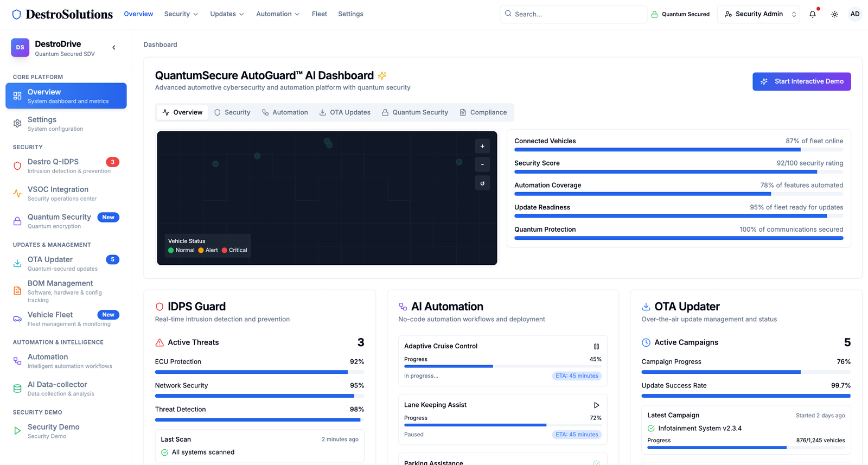Switch to the OTA Updates tab
868x465 pixels.
click(345, 112)
